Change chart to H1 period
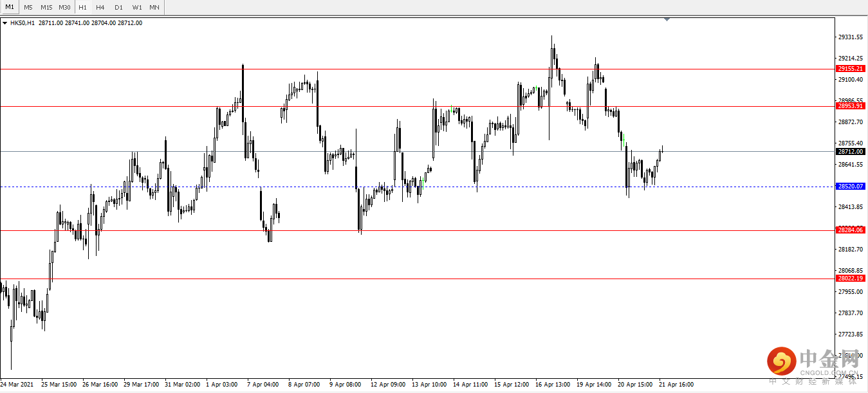The width and height of the screenshot is (868, 393). click(x=82, y=7)
